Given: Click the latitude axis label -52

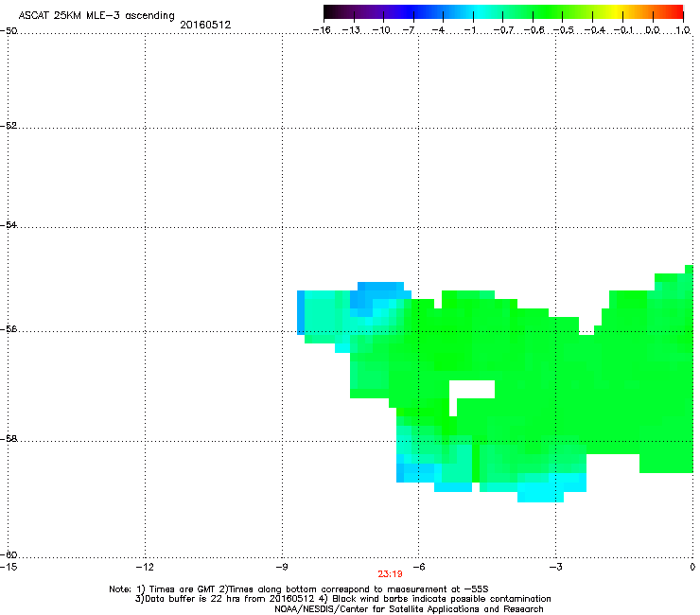Looking at the screenshot, I should [9, 126].
